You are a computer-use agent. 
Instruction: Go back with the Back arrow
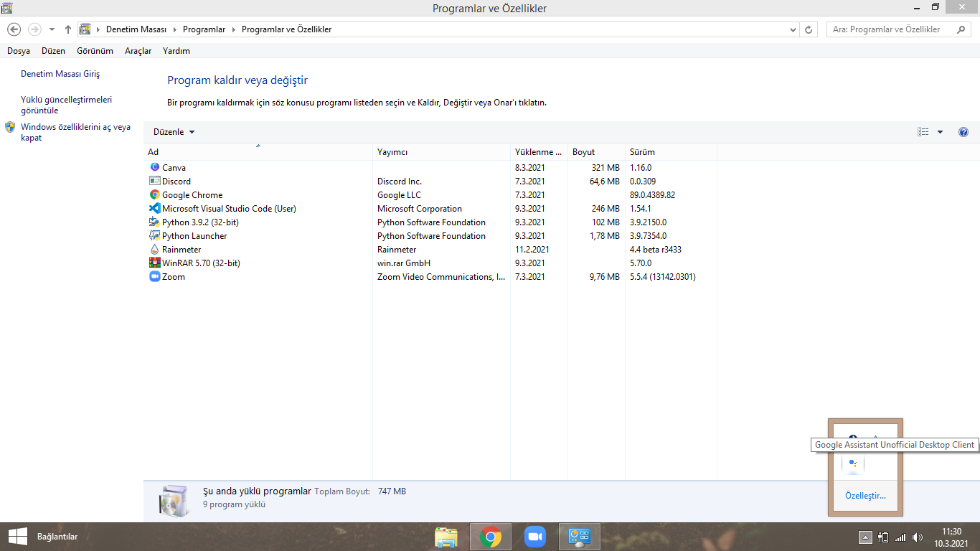coord(14,29)
